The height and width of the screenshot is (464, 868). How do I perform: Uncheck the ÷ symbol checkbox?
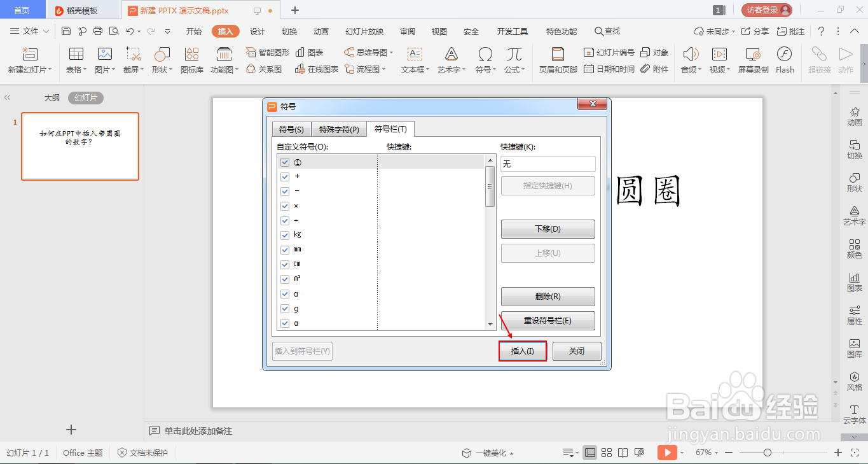284,220
